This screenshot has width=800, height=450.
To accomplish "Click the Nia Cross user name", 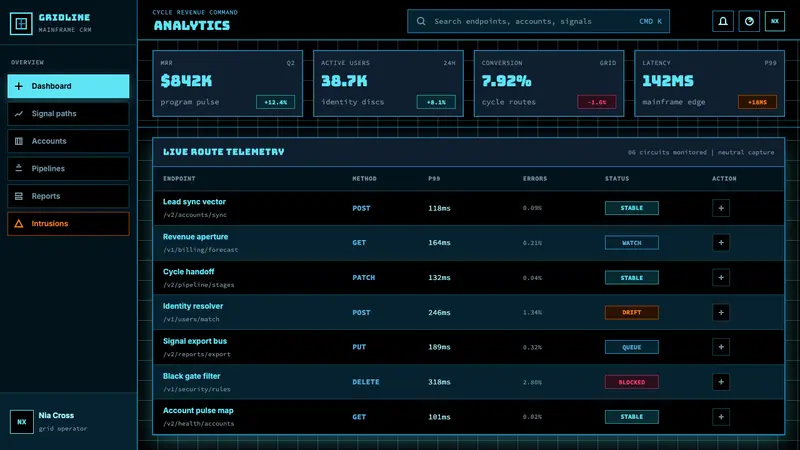I will coord(56,415).
